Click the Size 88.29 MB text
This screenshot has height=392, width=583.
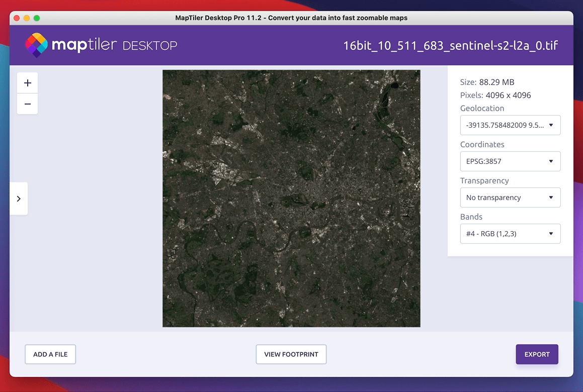(x=487, y=82)
